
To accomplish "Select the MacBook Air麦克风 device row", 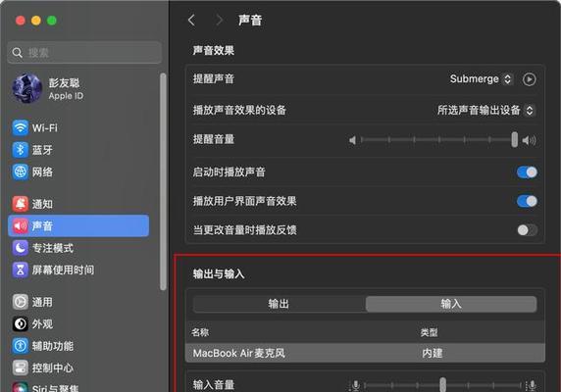I will tap(365, 353).
